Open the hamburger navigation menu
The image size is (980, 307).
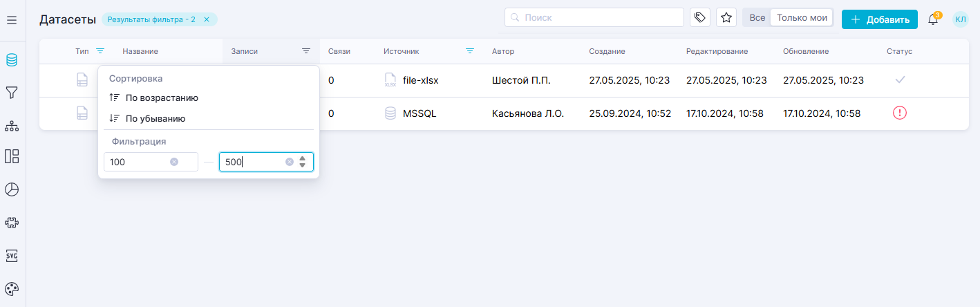click(12, 20)
